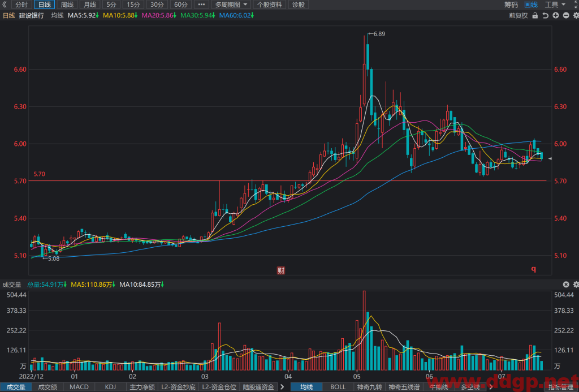Select the 5分 timeframe
579x392 pixels.
click(111, 5)
